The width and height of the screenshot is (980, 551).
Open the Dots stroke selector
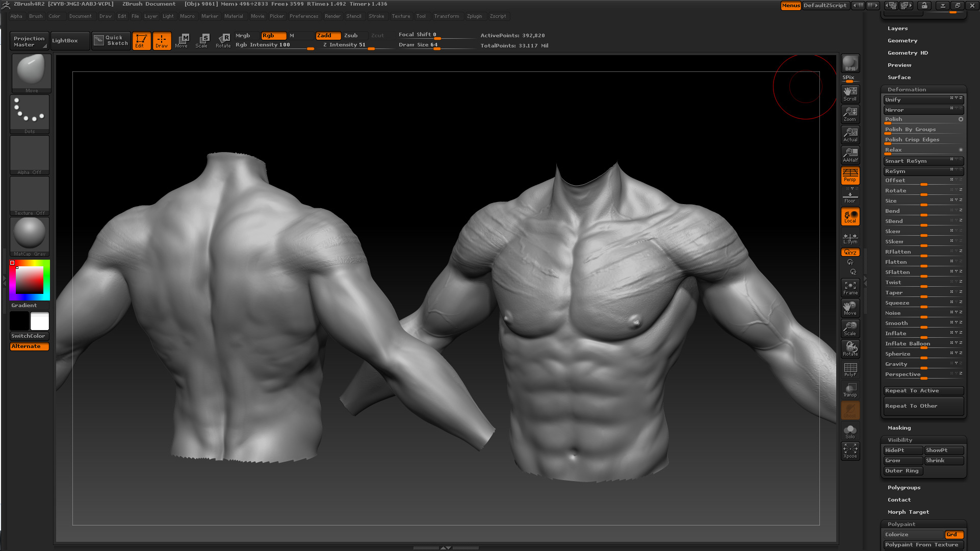click(30, 114)
